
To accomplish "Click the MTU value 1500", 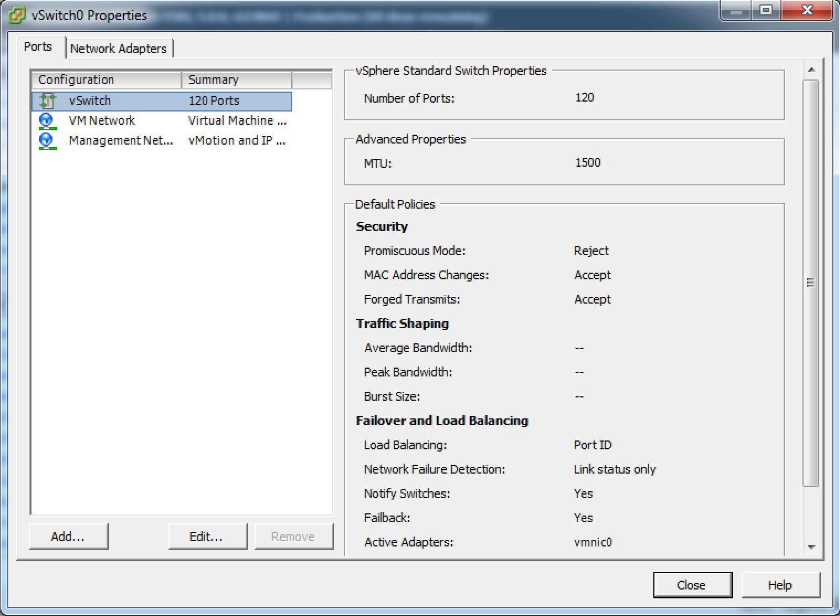I will (588, 163).
